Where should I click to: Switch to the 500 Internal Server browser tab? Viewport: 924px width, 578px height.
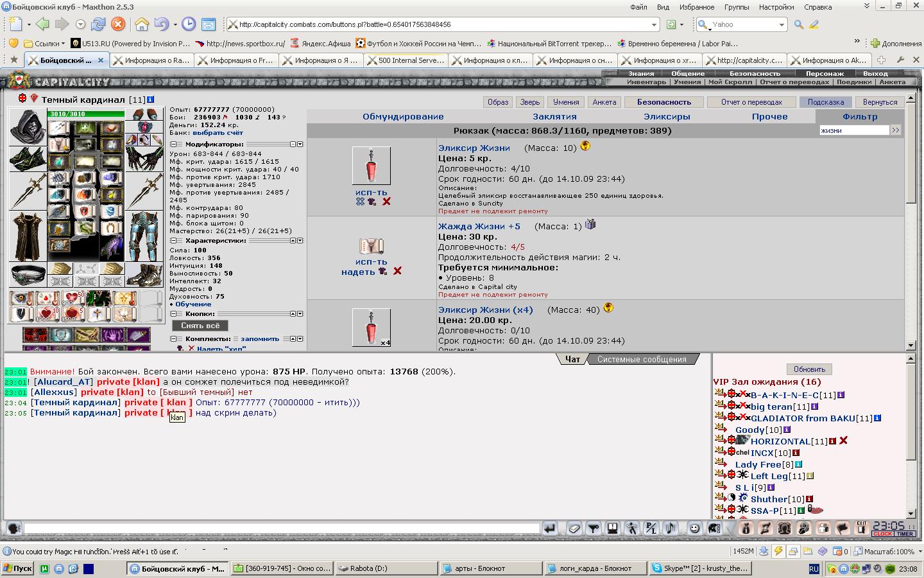point(407,60)
